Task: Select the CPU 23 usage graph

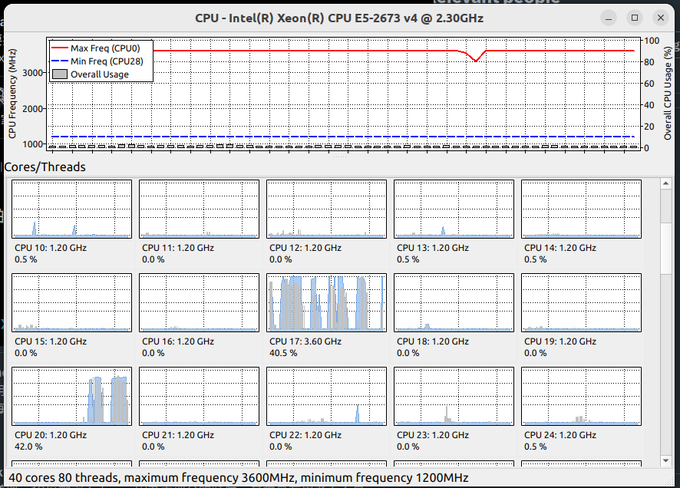Action: click(454, 396)
